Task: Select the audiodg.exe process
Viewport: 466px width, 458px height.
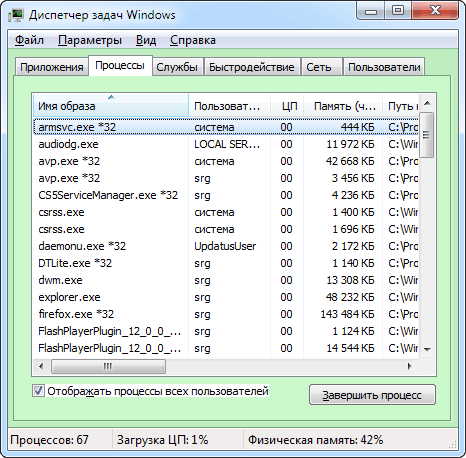Action: (x=226, y=144)
